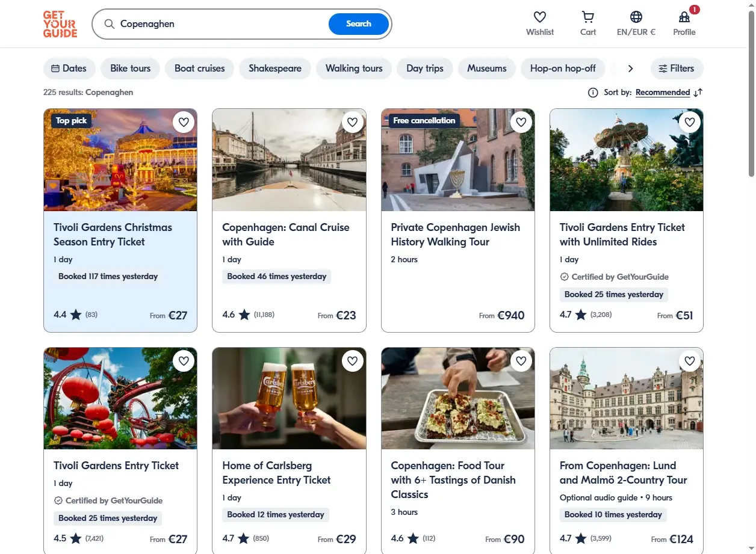
Task: Click the red lanterns thumbnail image
Action: pos(120,398)
